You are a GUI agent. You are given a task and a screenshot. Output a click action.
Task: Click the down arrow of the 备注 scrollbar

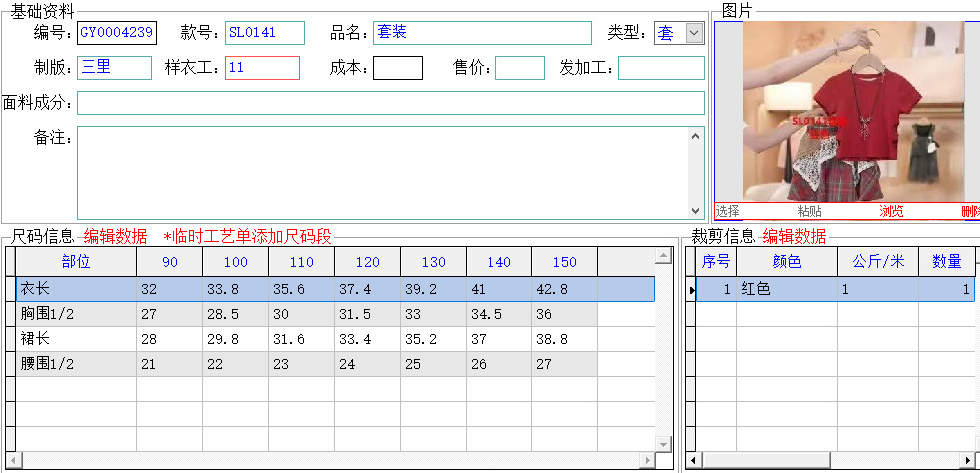point(696,211)
